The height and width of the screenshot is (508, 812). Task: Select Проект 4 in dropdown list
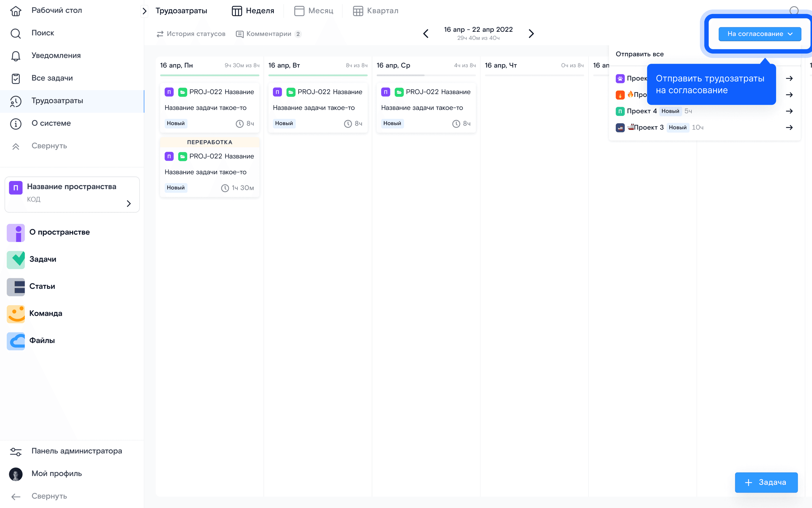[x=705, y=111]
